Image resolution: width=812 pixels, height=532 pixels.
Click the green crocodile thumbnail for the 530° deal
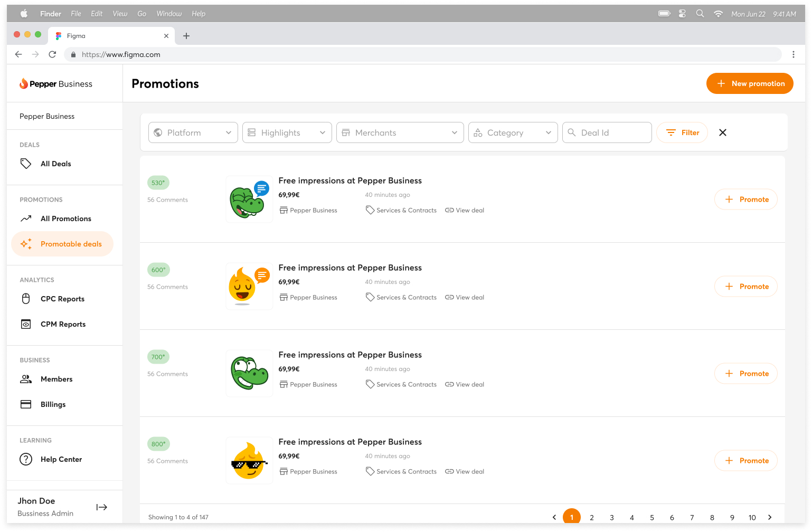coord(249,199)
